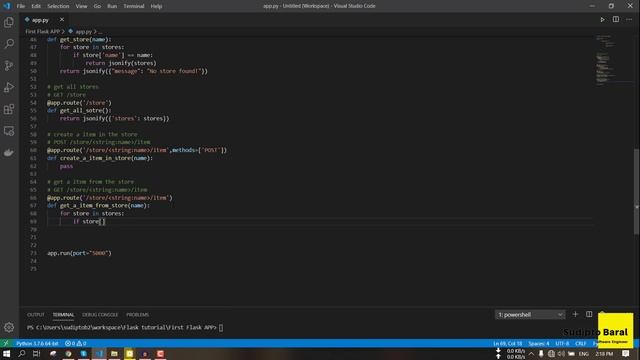Viewport: 640px width, 360px height.
Task: Open Chrome from the taskbar
Action: [68, 353]
